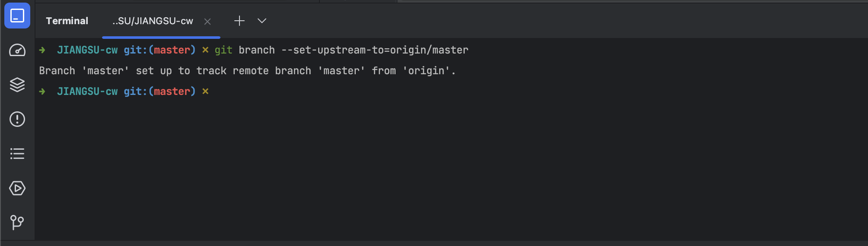Open the stacked layers tool window
Image resolution: width=868 pixels, height=246 pixels.
[17, 85]
